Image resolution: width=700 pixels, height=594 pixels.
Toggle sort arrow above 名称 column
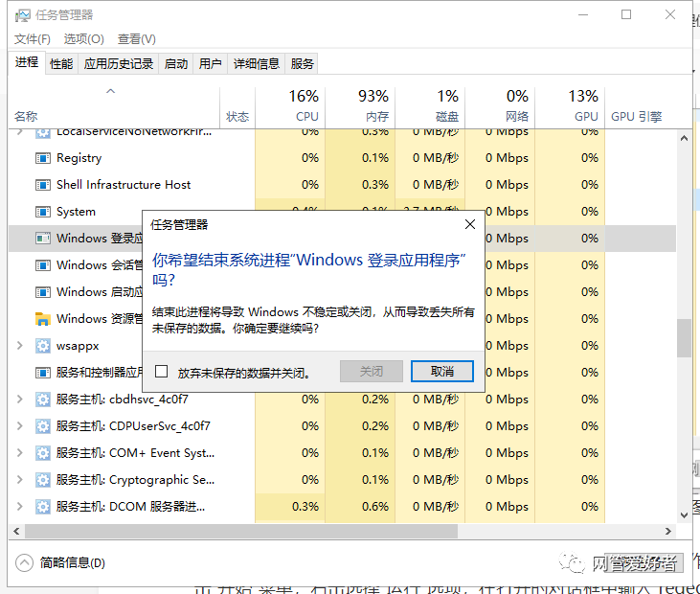pos(110,91)
